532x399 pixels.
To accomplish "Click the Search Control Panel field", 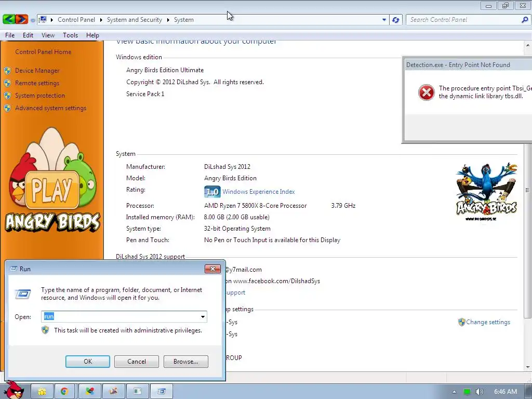I will (463, 20).
